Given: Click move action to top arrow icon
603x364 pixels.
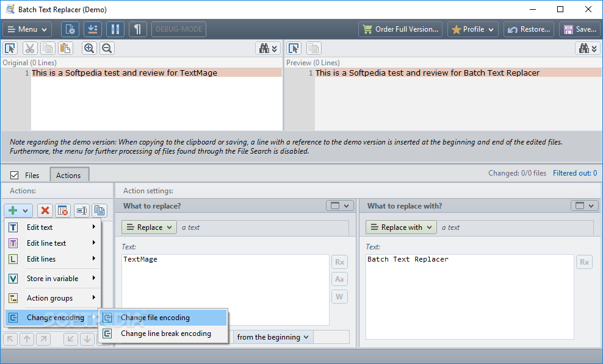Looking at the screenshot, I should tap(10, 339).
